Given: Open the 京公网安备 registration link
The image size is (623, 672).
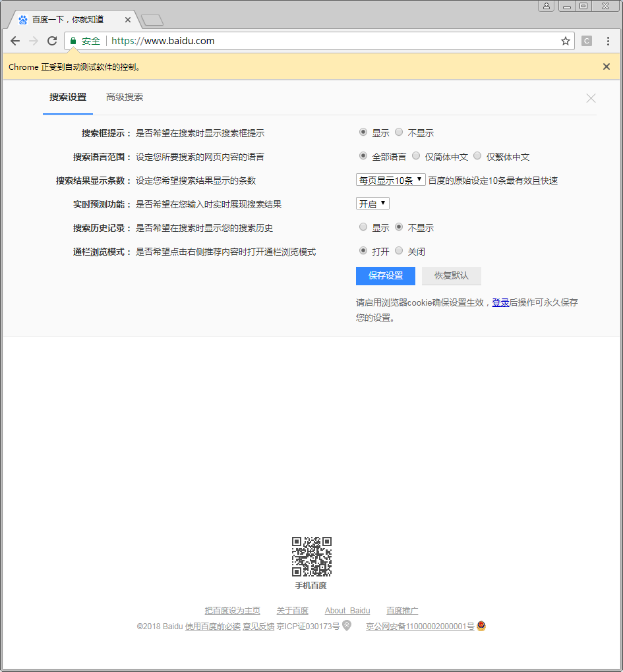Looking at the screenshot, I should pyautogui.click(x=420, y=627).
